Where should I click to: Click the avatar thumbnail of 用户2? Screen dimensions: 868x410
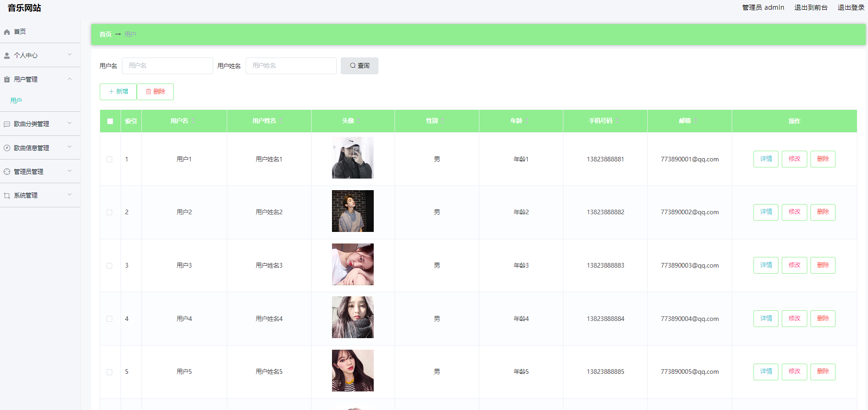click(353, 211)
